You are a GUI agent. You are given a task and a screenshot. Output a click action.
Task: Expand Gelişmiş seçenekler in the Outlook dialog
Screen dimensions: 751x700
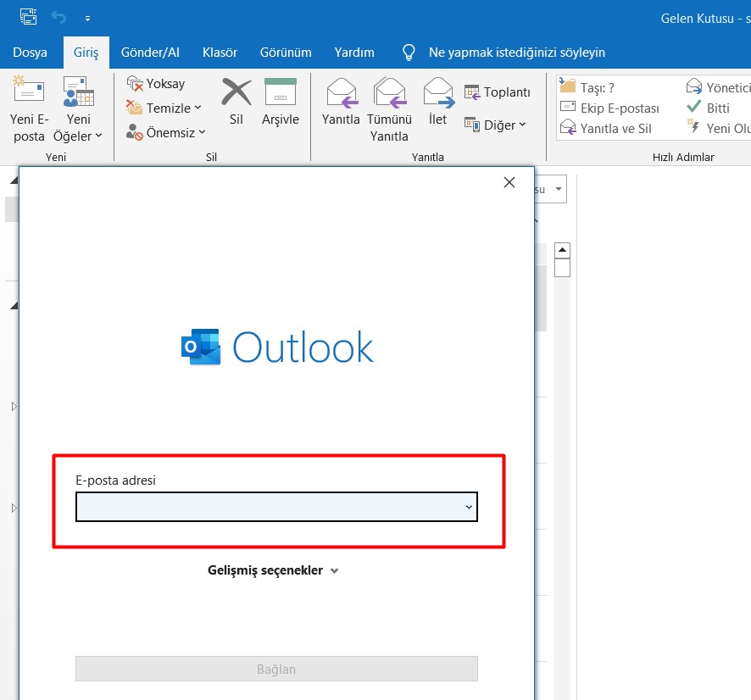click(273, 569)
